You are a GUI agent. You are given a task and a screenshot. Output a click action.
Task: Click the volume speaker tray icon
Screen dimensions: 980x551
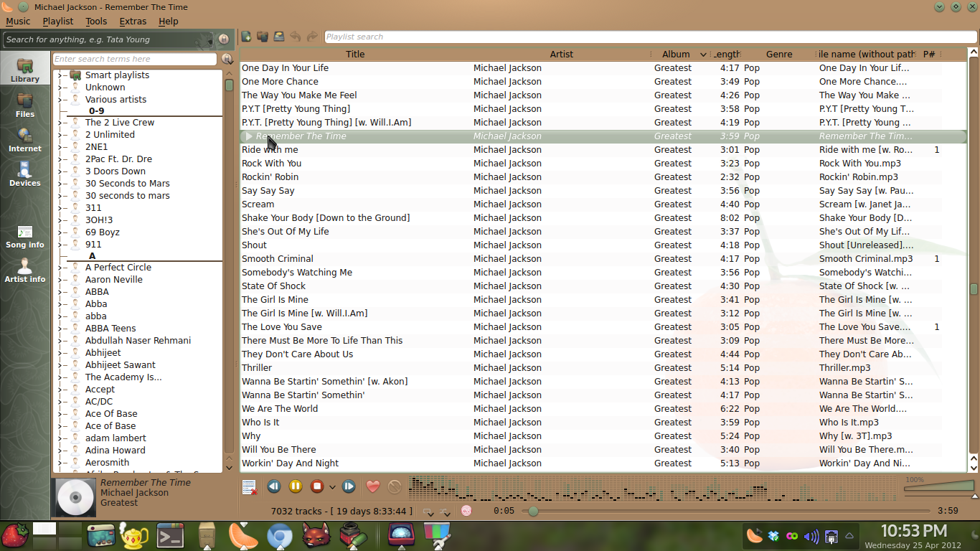[811, 536]
